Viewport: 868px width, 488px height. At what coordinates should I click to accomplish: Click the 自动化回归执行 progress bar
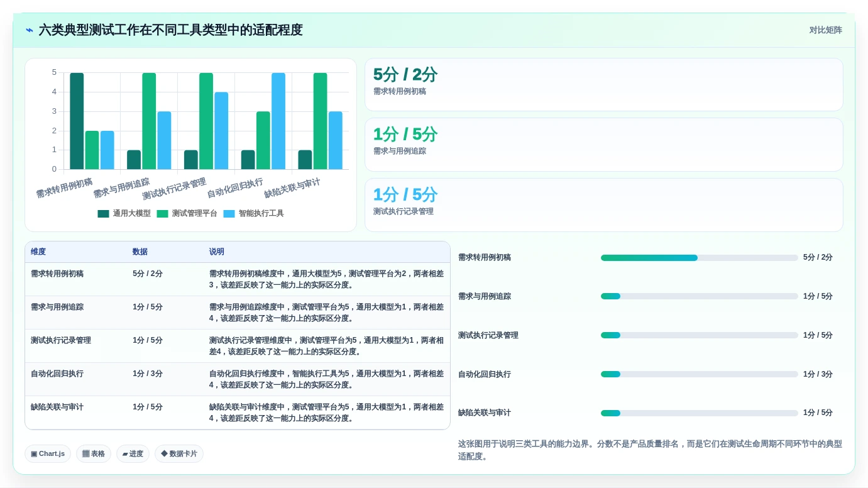699,374
